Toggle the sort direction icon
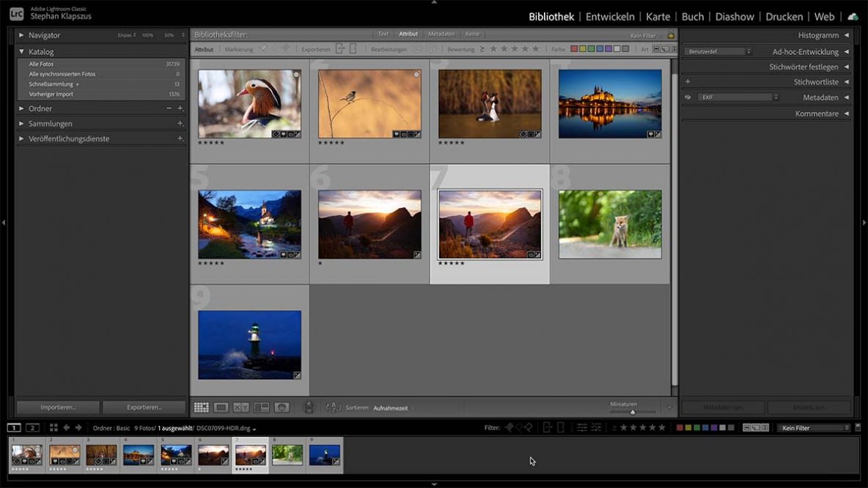The width and height of the screenshot is (868, 488). click(334, 408)
